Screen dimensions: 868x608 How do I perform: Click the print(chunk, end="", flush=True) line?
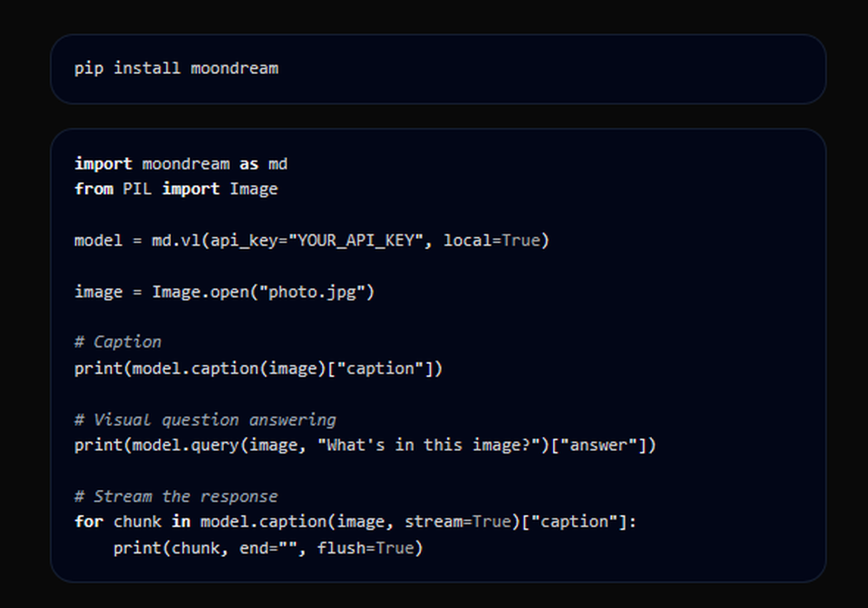pos(268,548)
